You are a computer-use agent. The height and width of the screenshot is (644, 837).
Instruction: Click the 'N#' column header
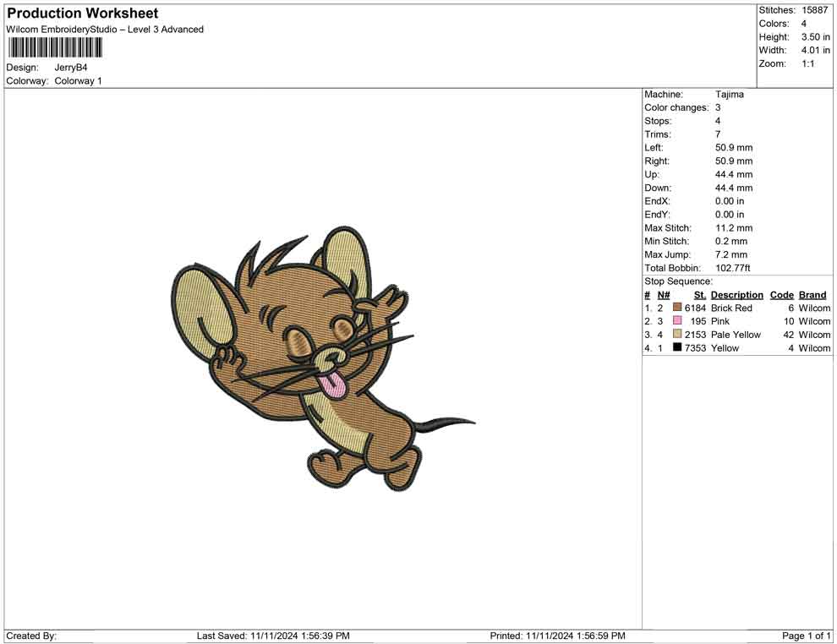[x=664, y=295]
